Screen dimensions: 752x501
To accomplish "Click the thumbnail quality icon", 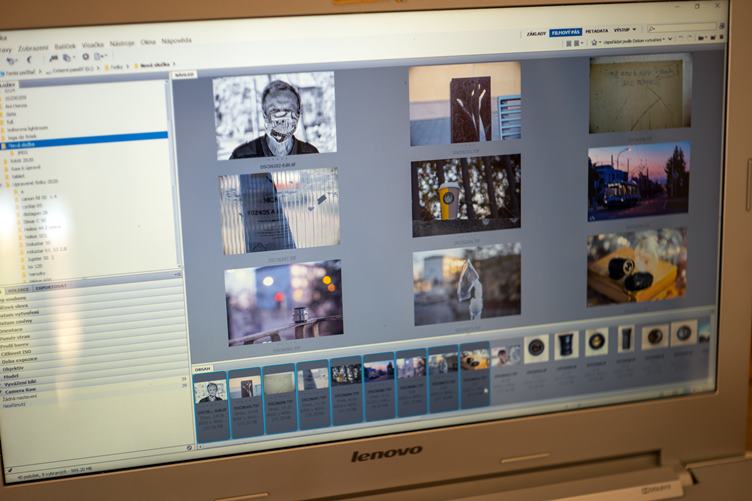I will pyautogui.click(x=569, y=44).
